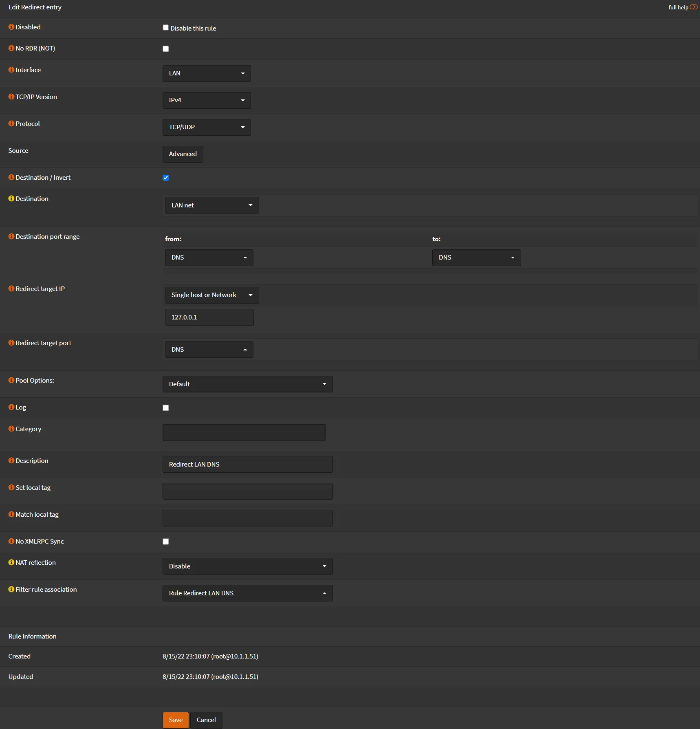This screenshot has width=700, height=729.
Task: Enable the Log checkbox
Action: pyautogui.click(x=166, y=408)
